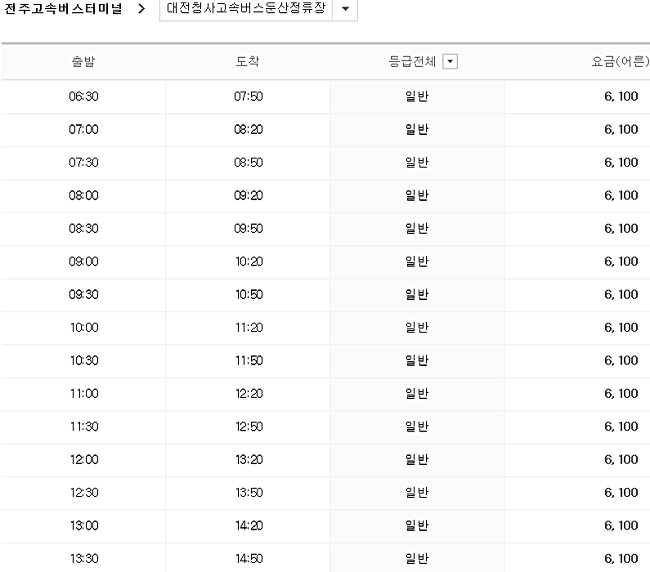
Task: Click the 08:20 arrival time
Action: point(248,129)
